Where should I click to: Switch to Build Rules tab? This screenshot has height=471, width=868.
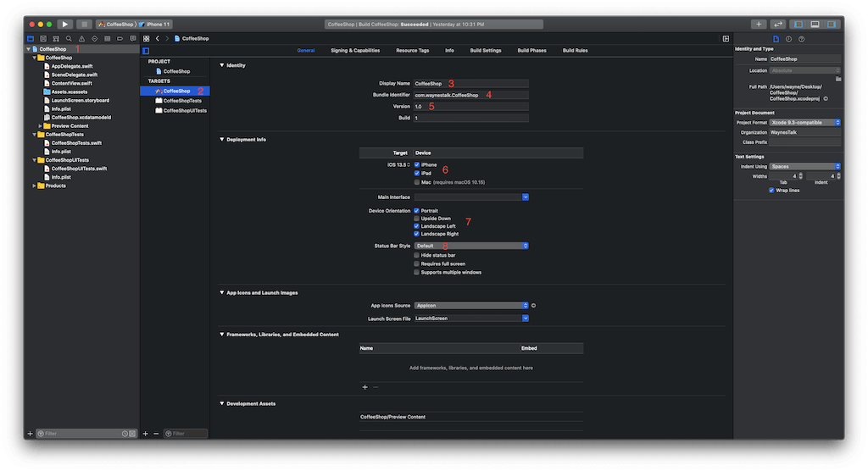576,50
